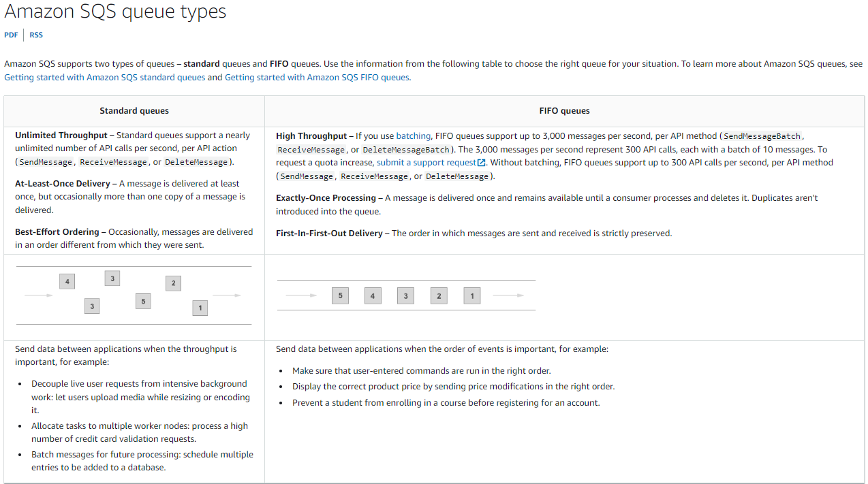
Task: Click message box 4 in standard queue diagram
Action: tap(67, 281)
